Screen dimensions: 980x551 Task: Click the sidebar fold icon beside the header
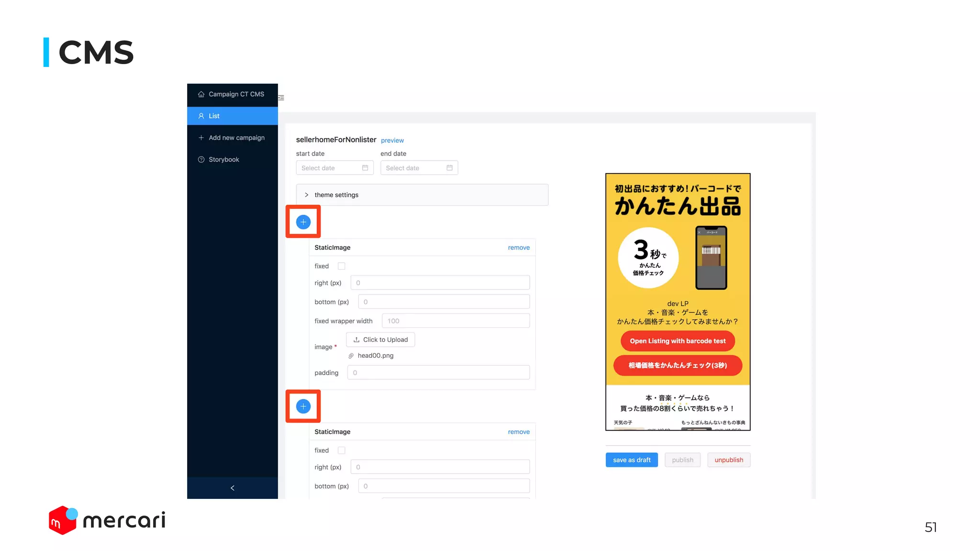[281, 98]
